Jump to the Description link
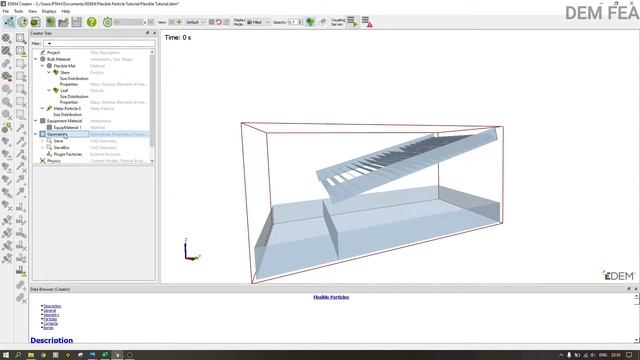640x360 pixels. coord(52,306)
